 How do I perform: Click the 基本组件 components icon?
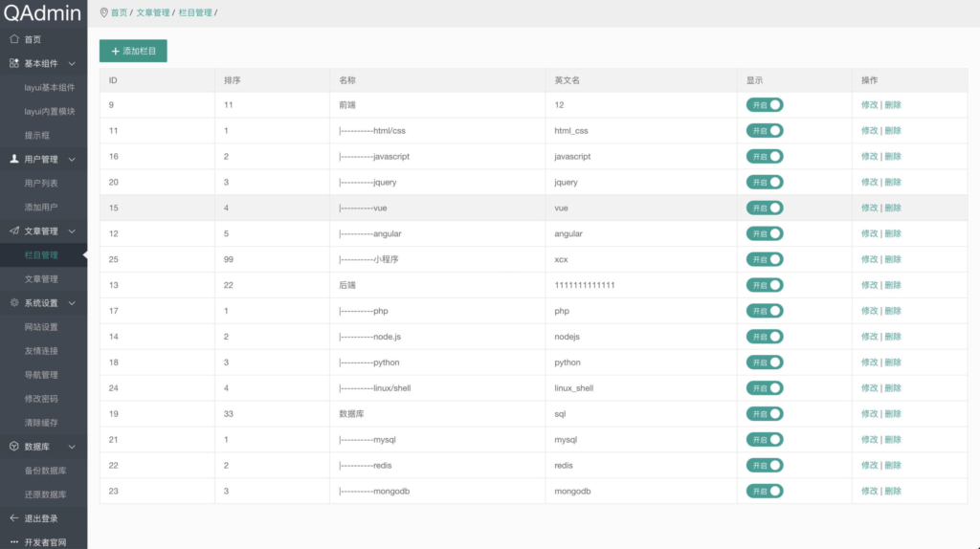coord(14,63)
